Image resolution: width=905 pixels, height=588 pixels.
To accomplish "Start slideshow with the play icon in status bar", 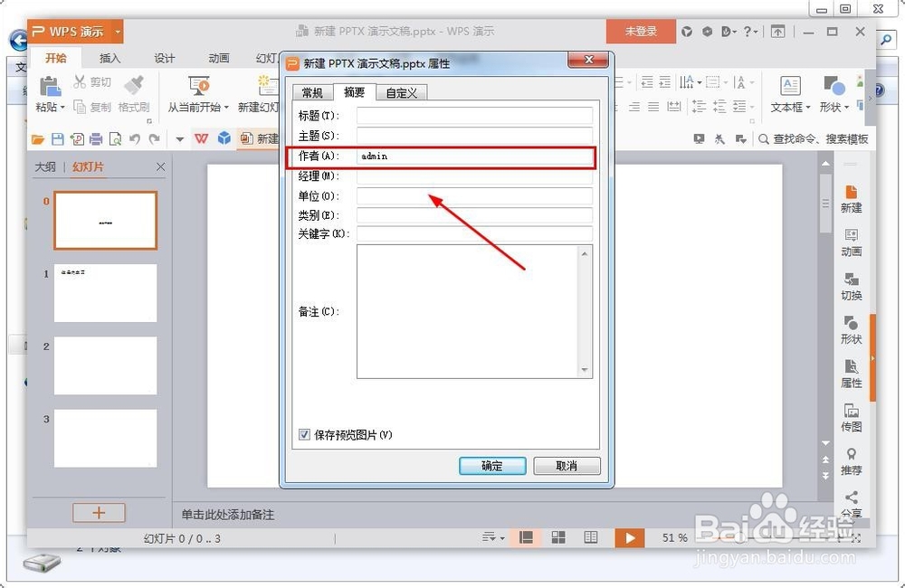I will pyautogui.click(x=630, y=536).
